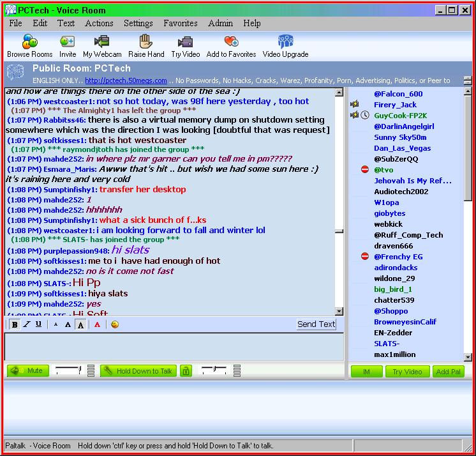This screenshot has width=476, height=456.
Task: Start My Webcam from the toolbar
Action: coord(101,42)
